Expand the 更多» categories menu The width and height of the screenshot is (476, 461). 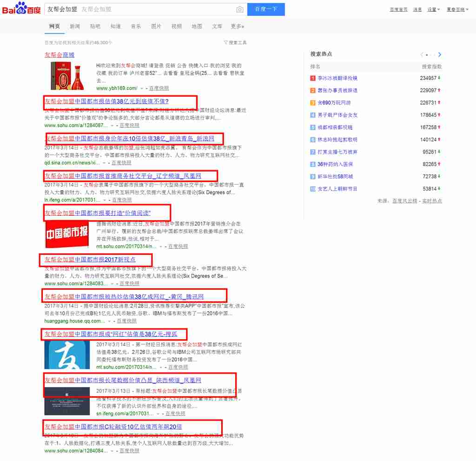point(237,27)
